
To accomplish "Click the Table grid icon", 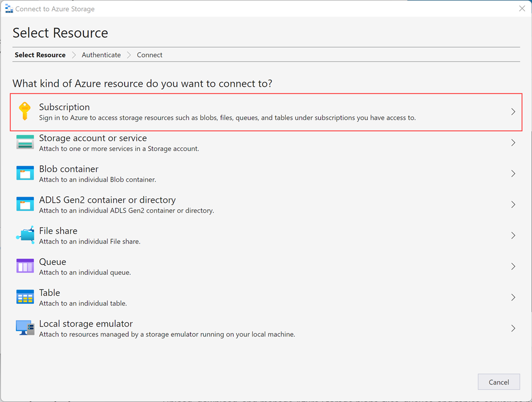I will click(x=25, y=297).
